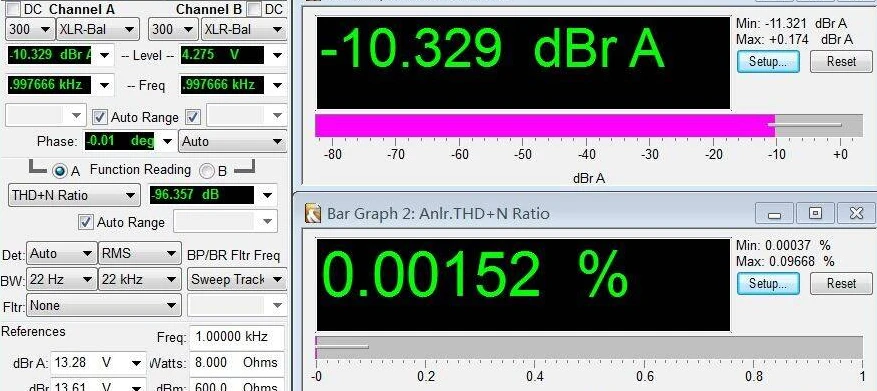
Task: Click Min: -11.321 dBr A text
Action: 791,24
